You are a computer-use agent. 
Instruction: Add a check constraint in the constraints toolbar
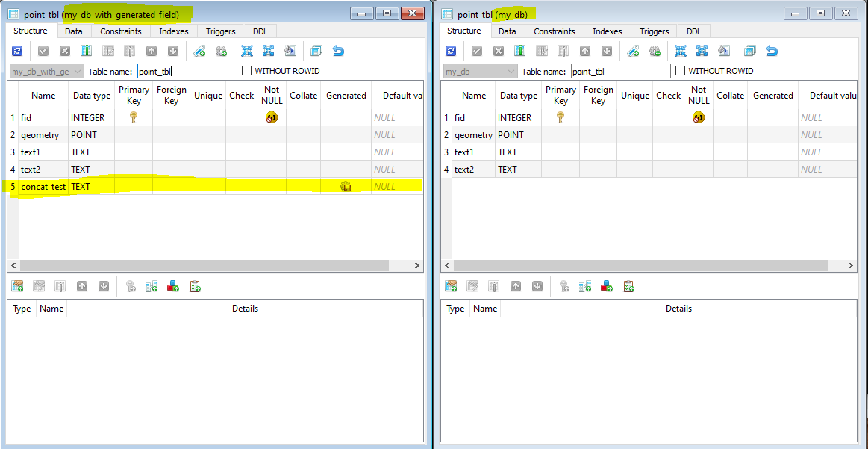coord(196,286)
